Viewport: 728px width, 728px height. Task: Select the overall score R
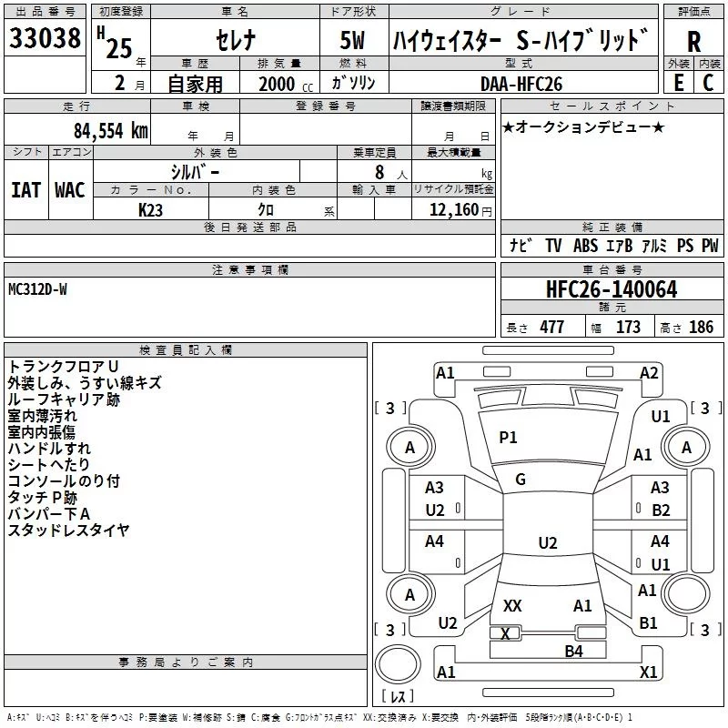[693, 42]
